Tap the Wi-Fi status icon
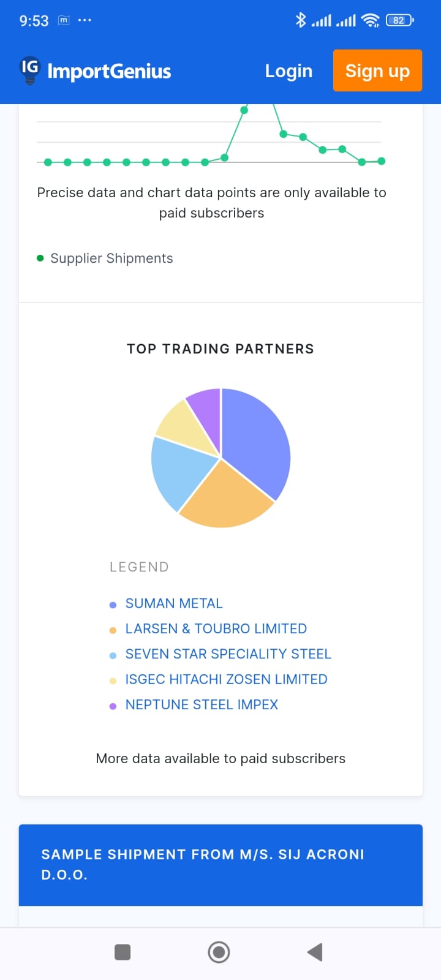The width and height of the screenshot is (441, 980). [370, 20]
